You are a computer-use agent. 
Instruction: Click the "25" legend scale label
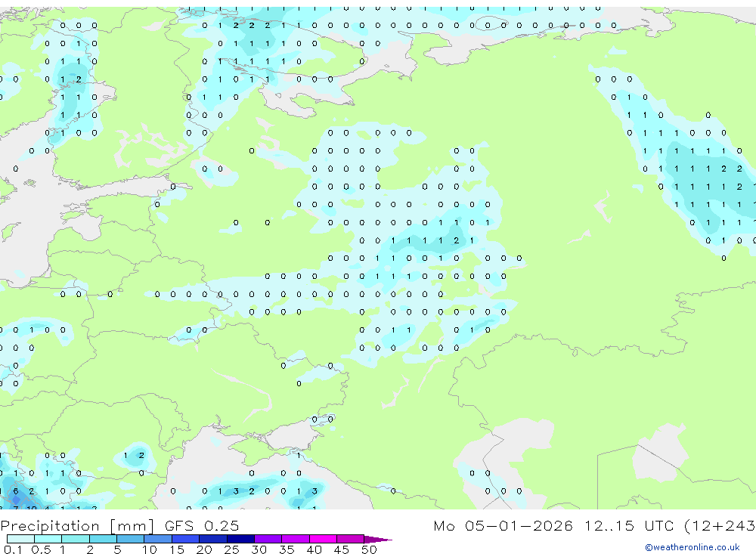231,549
